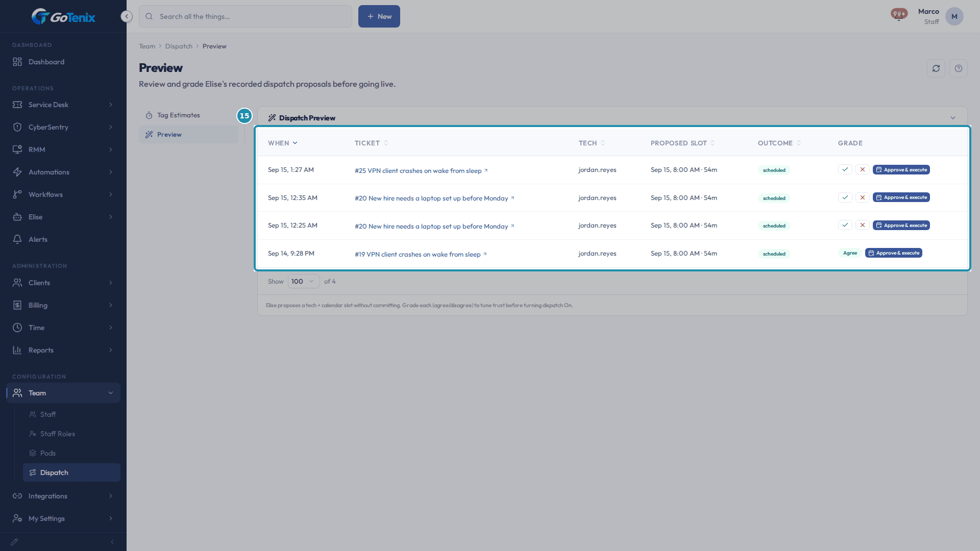The image size is (980, 551).
Task: Expand the Integrations menu
Action: click(63, 496)
